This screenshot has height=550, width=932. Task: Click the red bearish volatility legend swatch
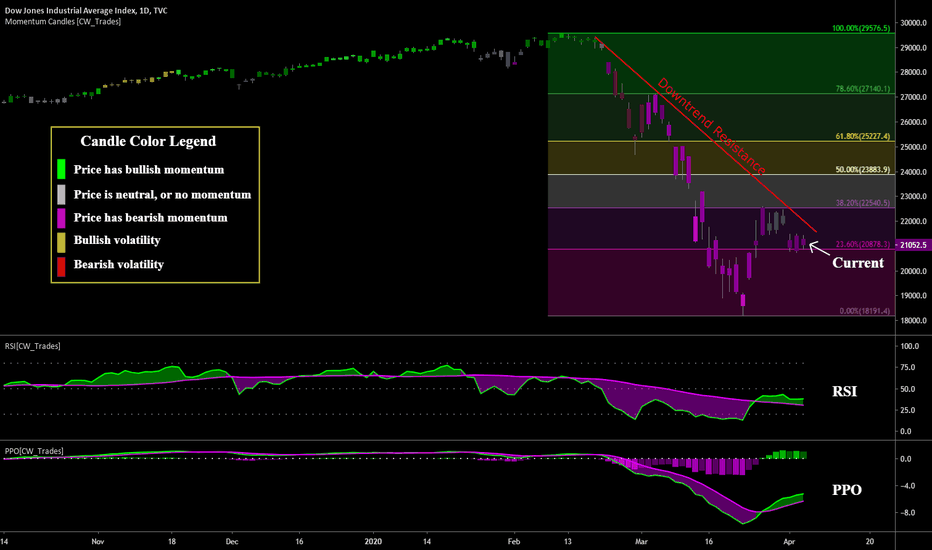pyautogui.click(x=61, y=266)
